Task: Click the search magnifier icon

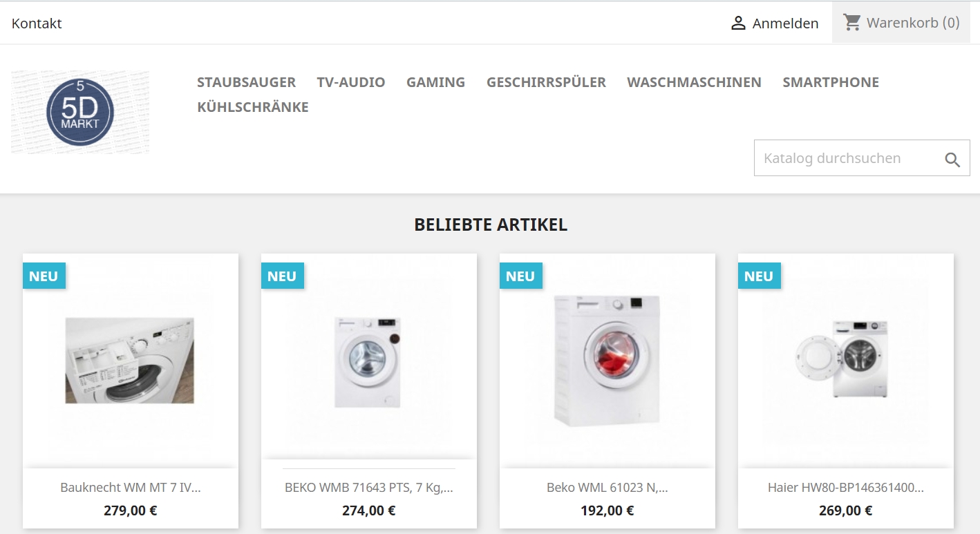Action: [x=952, y=160]
